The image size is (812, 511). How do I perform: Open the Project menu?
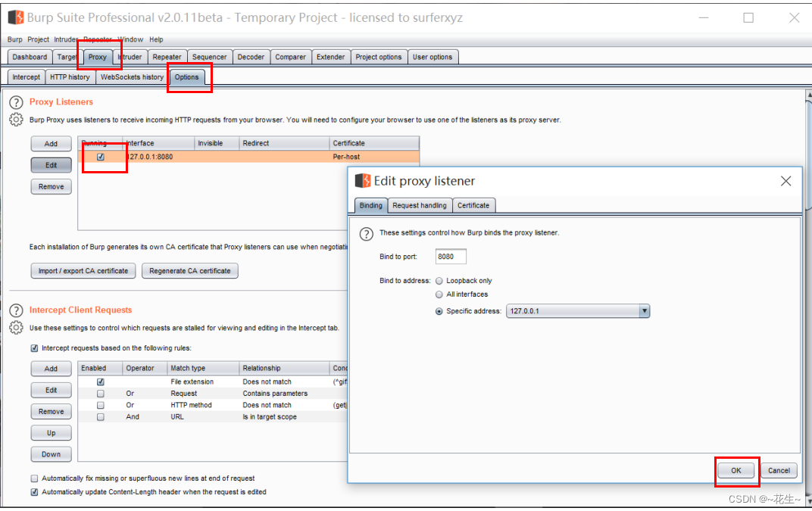pos(39,39)
